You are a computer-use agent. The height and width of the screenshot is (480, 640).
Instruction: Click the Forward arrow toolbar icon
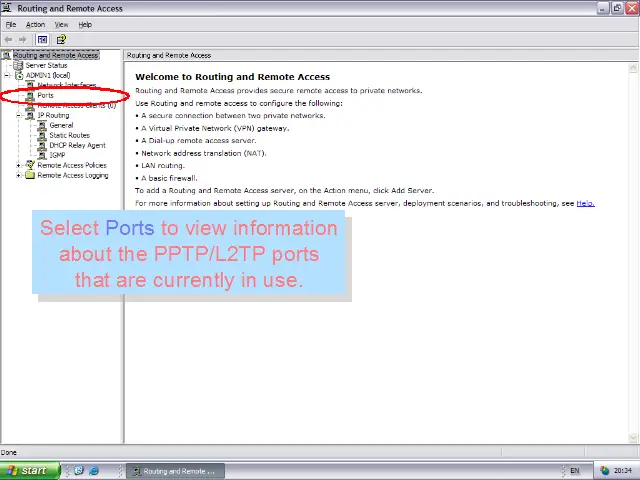(23, 40)
